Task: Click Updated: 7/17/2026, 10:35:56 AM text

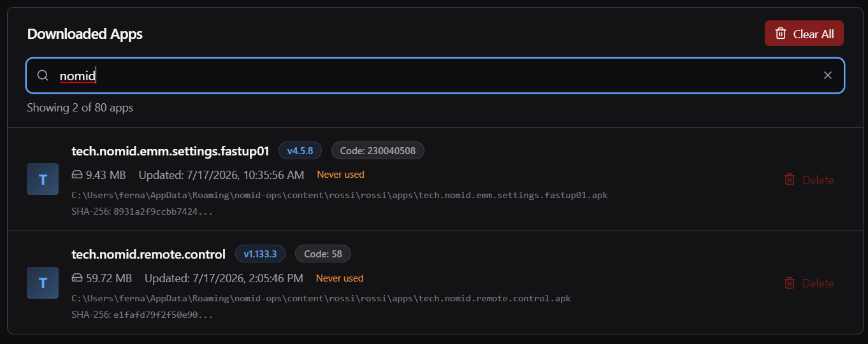Action: pyautogui.click(x=222, y=175)
